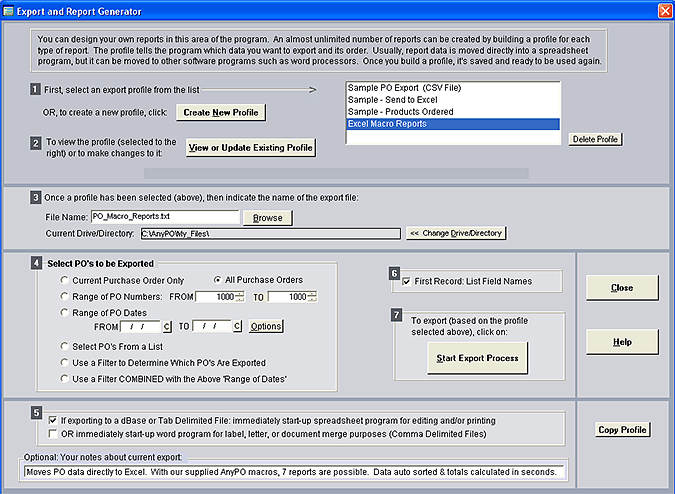Click the TO date input field
The image size is (675, 494).
(212, 326)
